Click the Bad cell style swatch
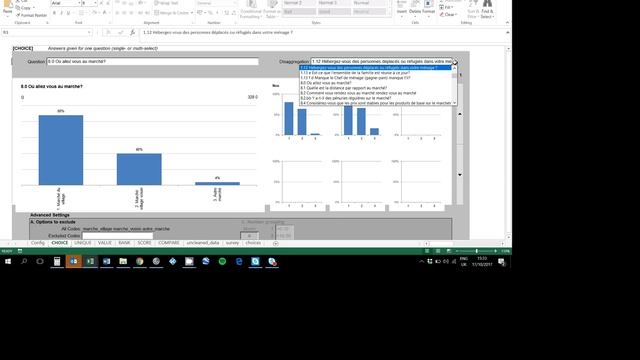 (x=299, y=12)
